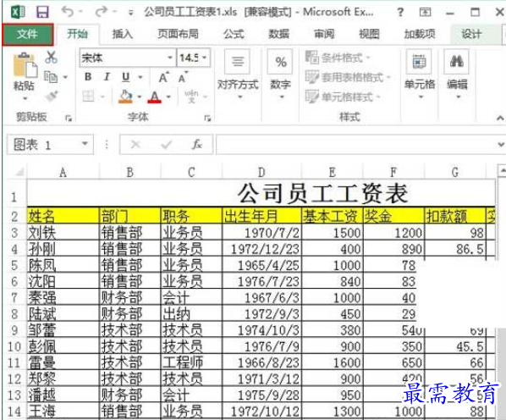Toggle Italic formatting
This screenshot has height=420, width=506.
pos(107,77)
